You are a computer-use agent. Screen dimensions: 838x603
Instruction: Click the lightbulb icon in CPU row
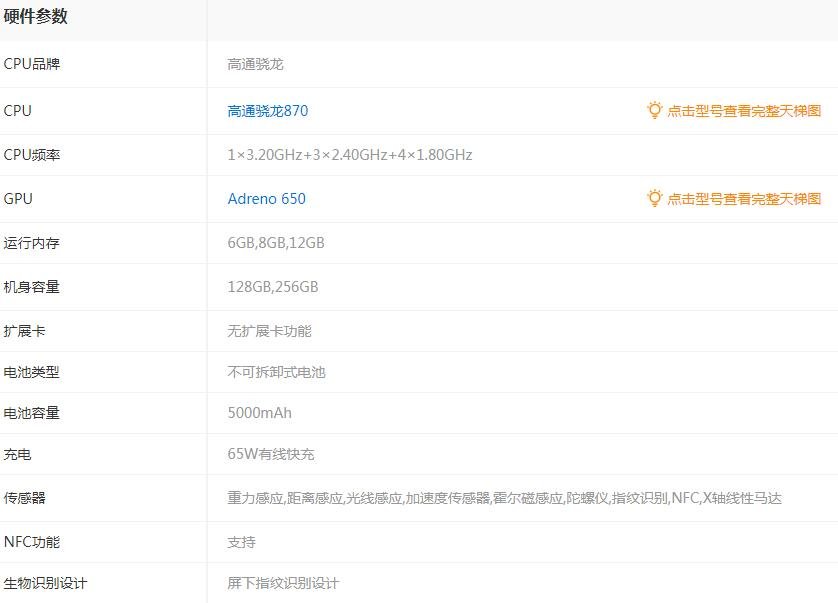[654, 110]
